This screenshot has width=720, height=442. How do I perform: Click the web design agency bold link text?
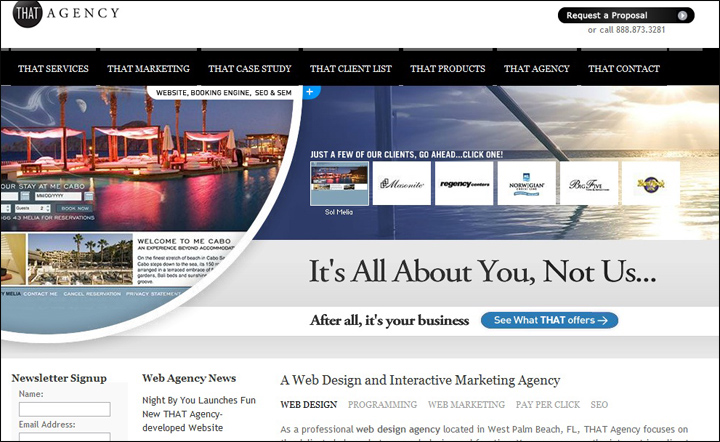coord(398,430)
